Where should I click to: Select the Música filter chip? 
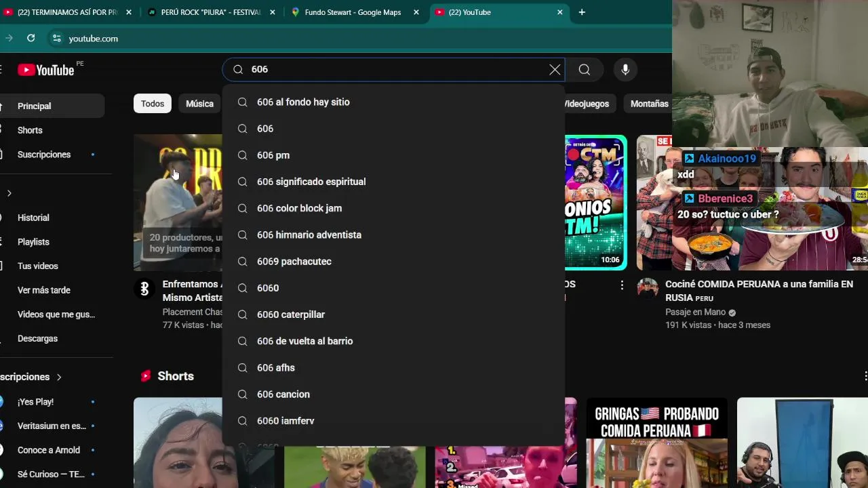click(199, 104)
